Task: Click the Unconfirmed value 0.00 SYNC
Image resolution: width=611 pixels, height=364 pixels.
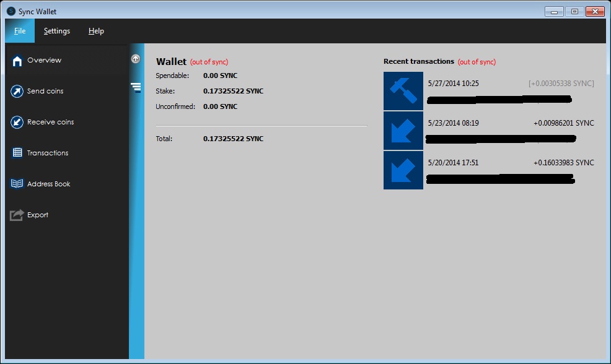Action: click(220, 106)
